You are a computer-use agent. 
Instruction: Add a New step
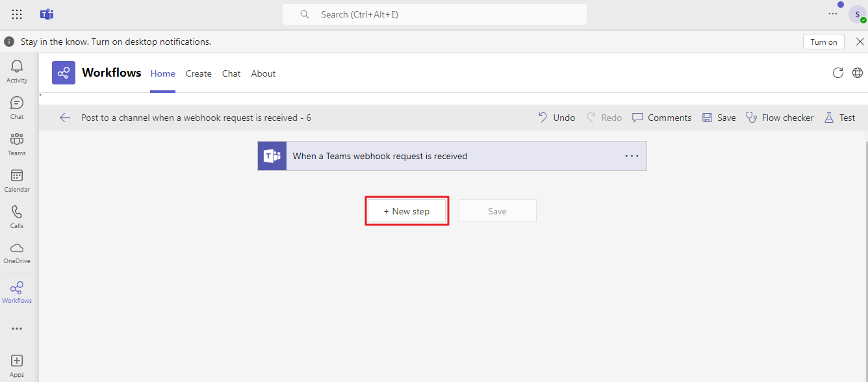click(407, 211)
